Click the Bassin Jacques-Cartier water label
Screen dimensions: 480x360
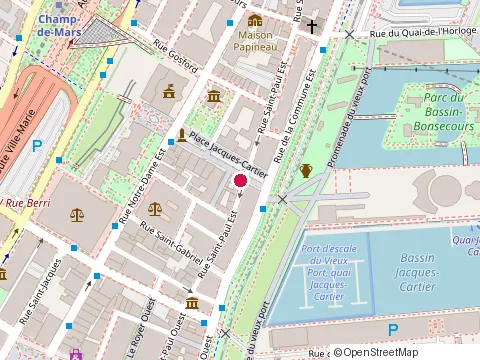click(x=417, y=272)
